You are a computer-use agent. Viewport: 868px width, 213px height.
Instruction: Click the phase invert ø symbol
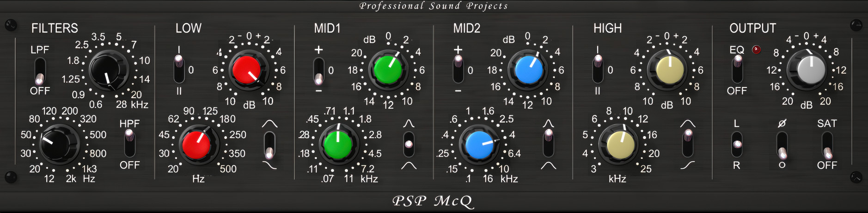(782, 123)
